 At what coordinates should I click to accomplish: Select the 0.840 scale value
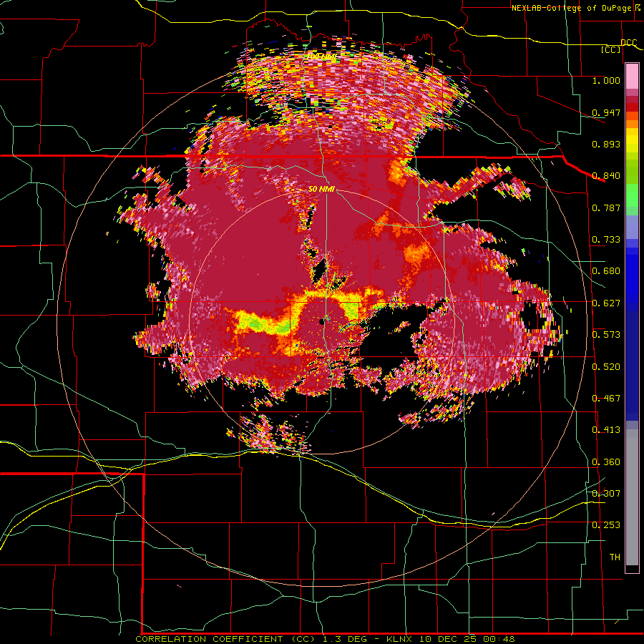pos(606,176)
